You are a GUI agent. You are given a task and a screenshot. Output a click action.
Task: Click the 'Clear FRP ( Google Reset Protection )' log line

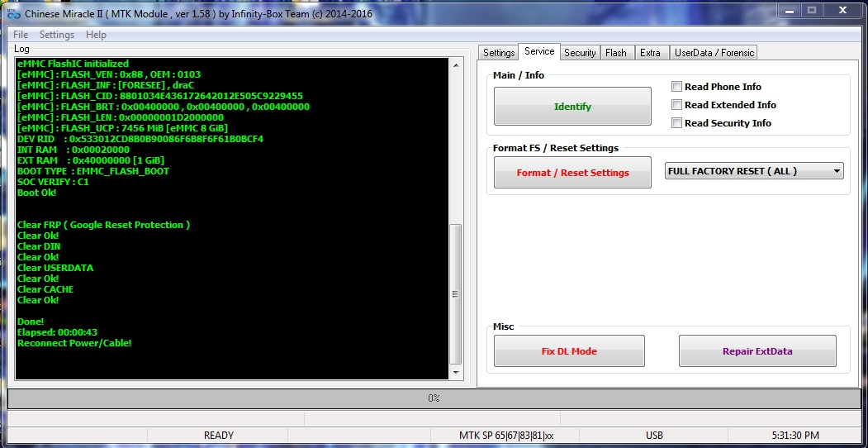103,225
